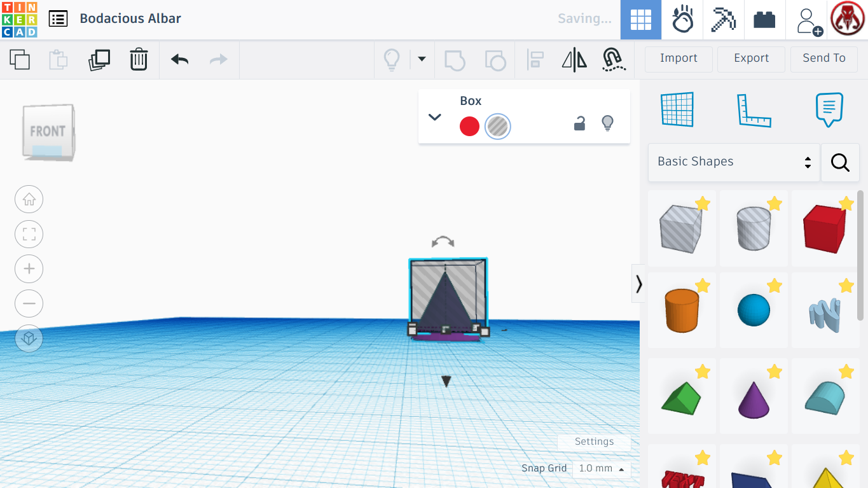868x488 pixels.
Task: Switch to the Bricks view
Action: [x=764, y=20]
